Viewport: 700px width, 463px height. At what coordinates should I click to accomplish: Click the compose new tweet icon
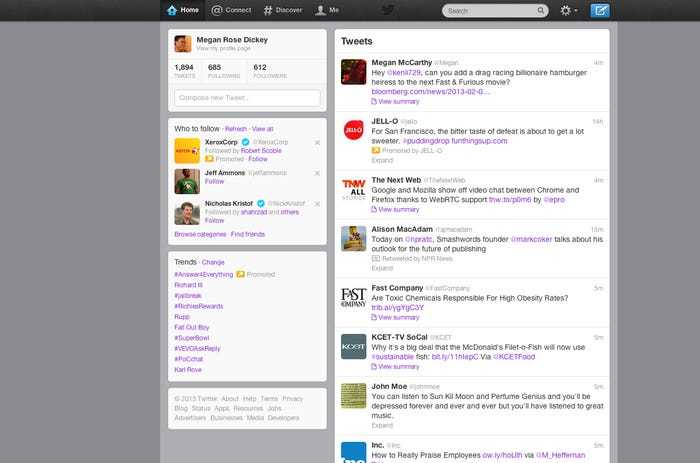point(600,10)
